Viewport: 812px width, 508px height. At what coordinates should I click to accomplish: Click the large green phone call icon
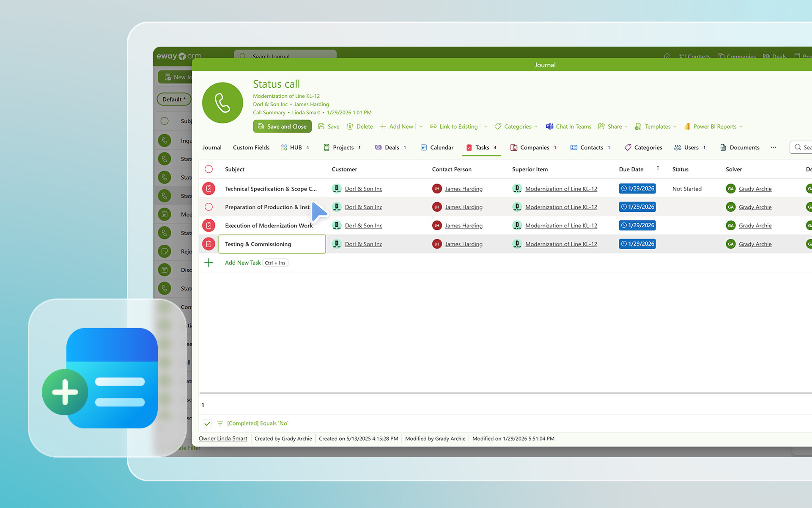coord(222,103)
